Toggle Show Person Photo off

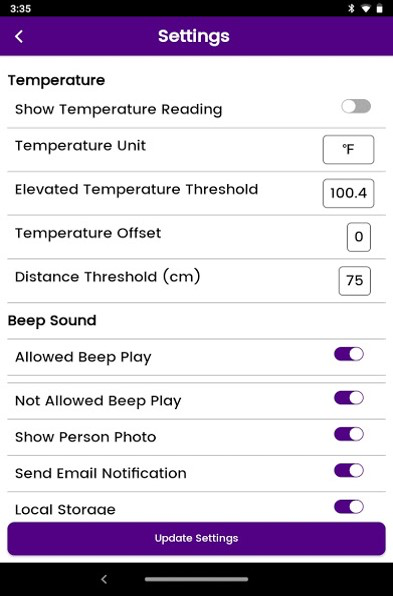pyautogui.click(x=349, y=434)
